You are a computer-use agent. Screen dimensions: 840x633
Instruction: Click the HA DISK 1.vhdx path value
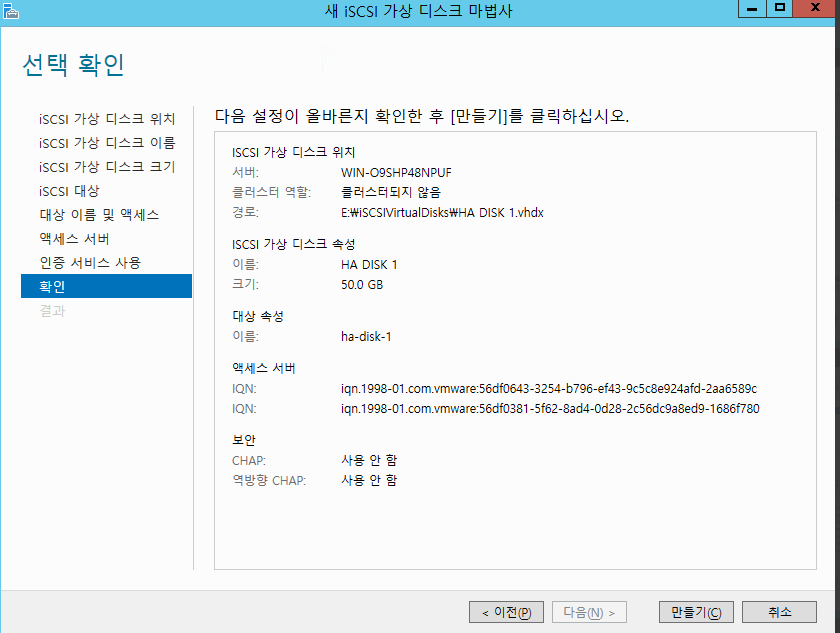pyautogui.click(x=441, y=213)
